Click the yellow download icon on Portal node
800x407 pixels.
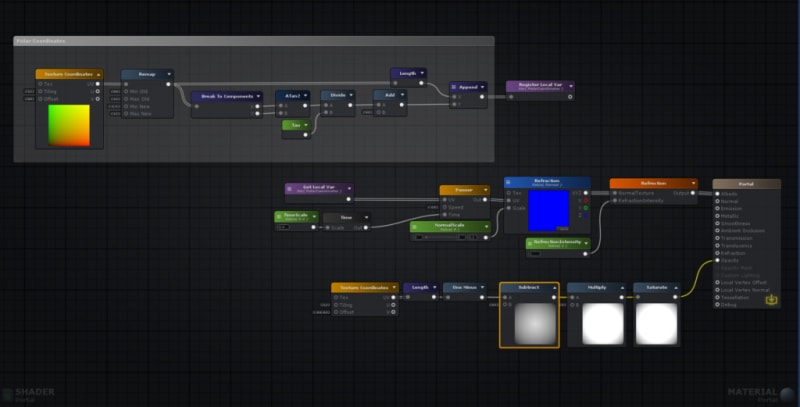pyautogui.click(x=771, y=298)
